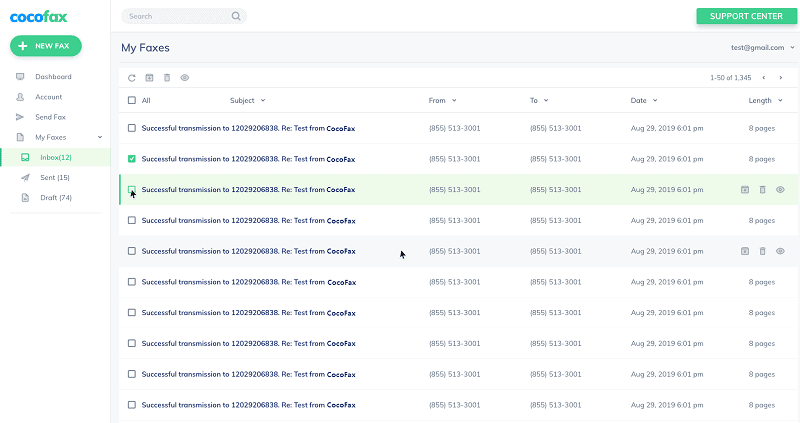The image size is (800, 423).
Task: Tick the checkbox in the first fax row
Action: pyautogui.click(x=132, y=128)
